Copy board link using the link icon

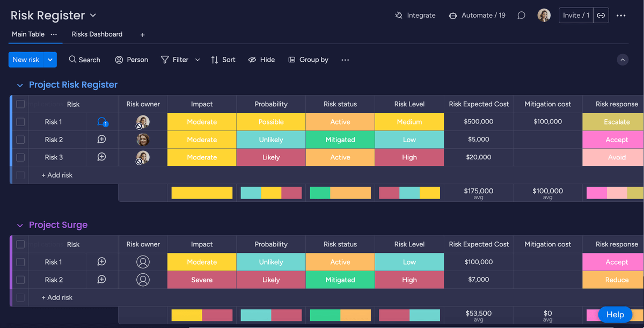pos(601,15)
